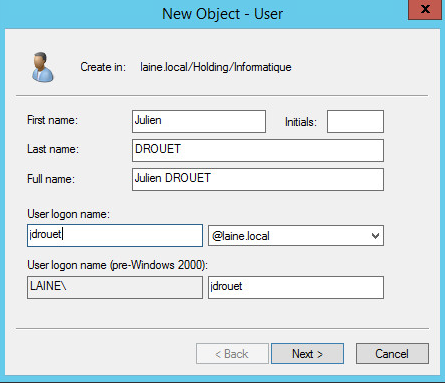The image size is (445, 384).
Task: Click the 'User logon name (pre-Windows 2000):' label
Action: pyautogui.click(x=118, y=265)
